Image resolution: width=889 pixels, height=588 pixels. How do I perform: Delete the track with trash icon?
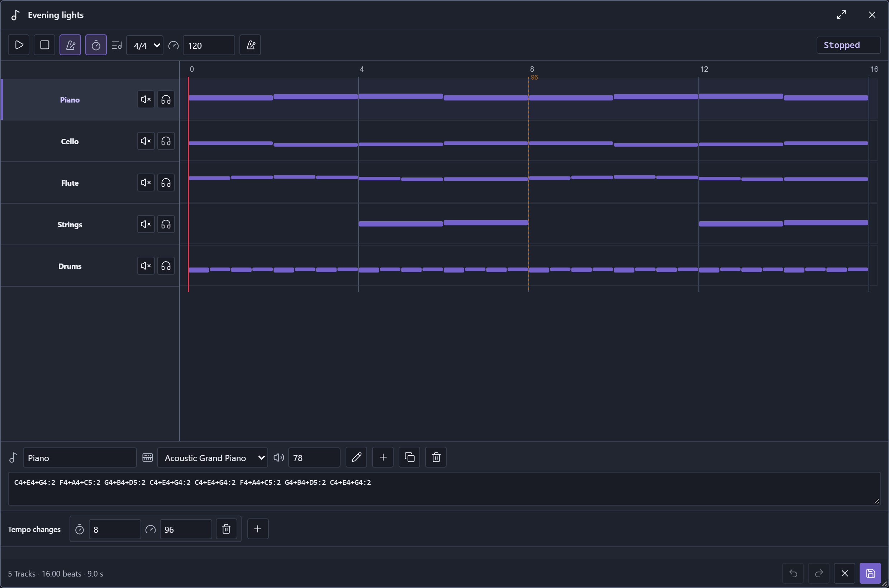tap(436, 457)
